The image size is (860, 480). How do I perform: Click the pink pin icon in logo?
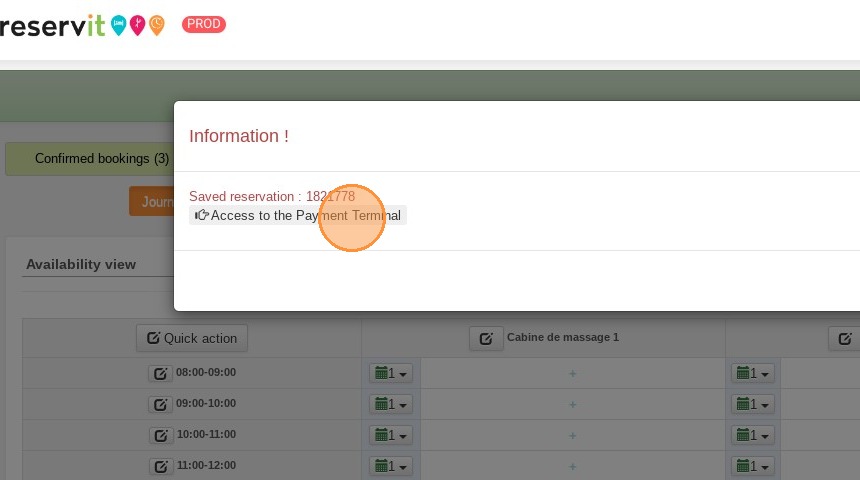(x=137, y=25)
